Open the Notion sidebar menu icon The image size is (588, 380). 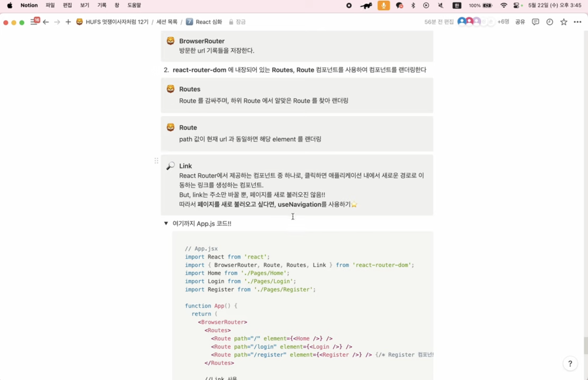coord(34,21)
